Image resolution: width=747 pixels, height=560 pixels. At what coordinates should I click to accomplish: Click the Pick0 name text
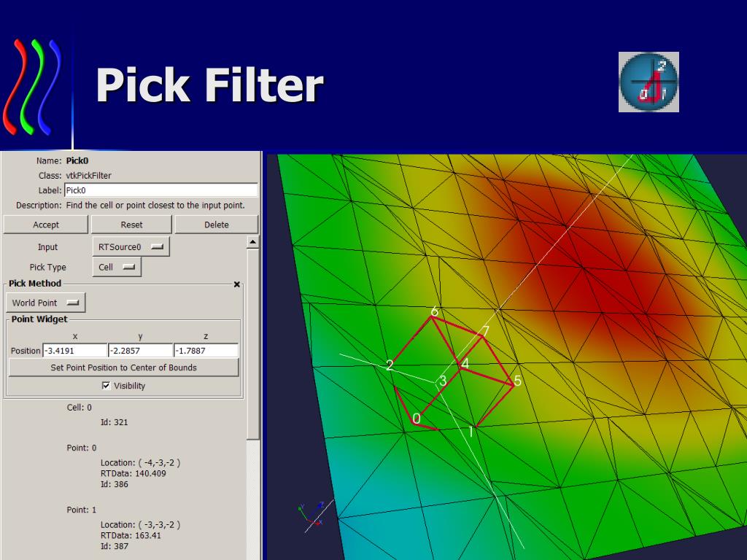tap(77, 160)
